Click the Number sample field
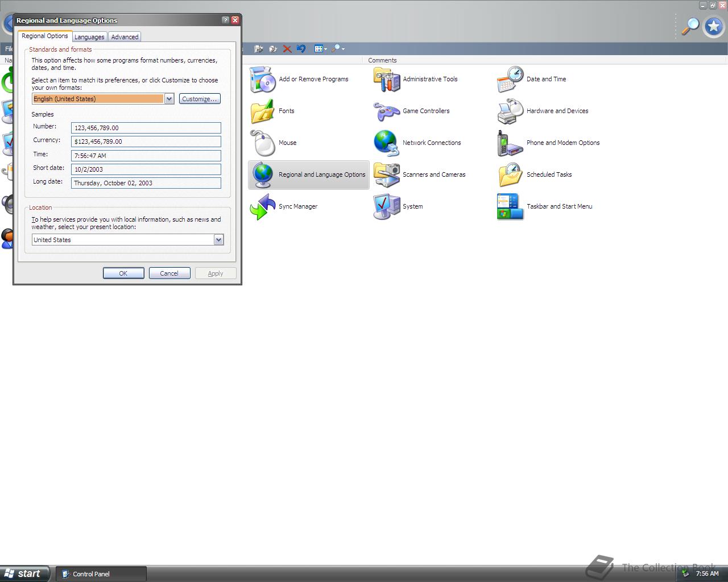Screen dimensions: 728x582 (x=146, y=128)
